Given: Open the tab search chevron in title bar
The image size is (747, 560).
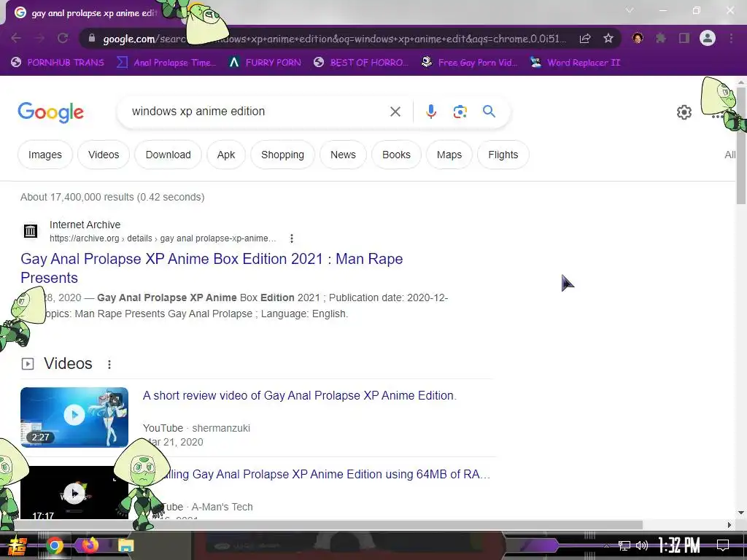Looking at the screenshot, I should point(630,10).
